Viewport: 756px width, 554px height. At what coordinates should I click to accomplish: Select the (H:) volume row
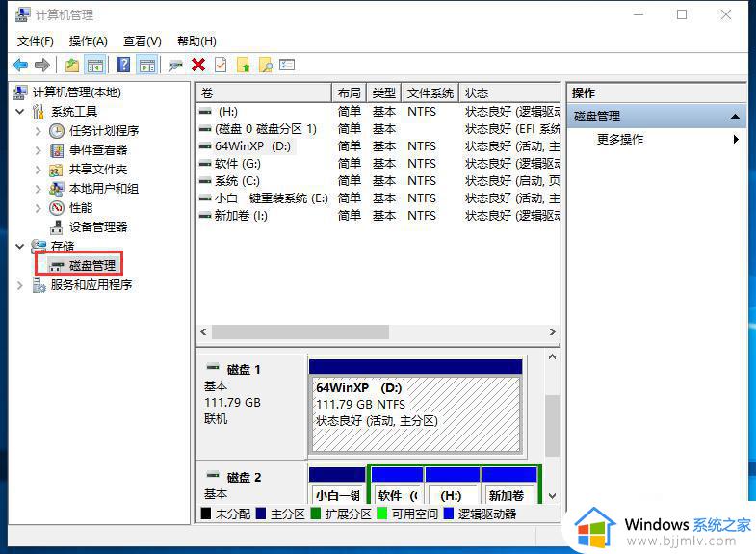pyautogui.click(x=378, y=112)
